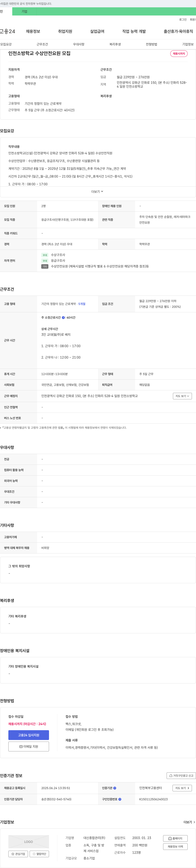Screen dimensions: 196x868
Task: Click the 설립연도 value 2003. 01. 23
Action: [142, 838]
